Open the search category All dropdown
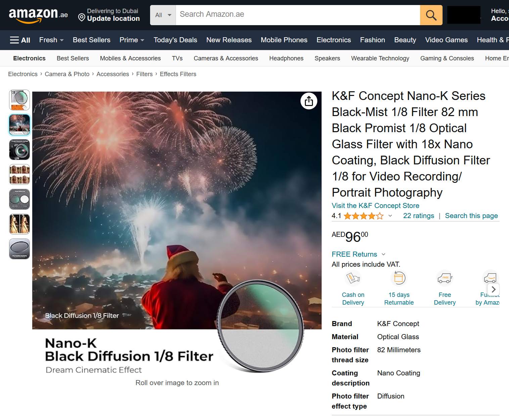 click(163, 15)
